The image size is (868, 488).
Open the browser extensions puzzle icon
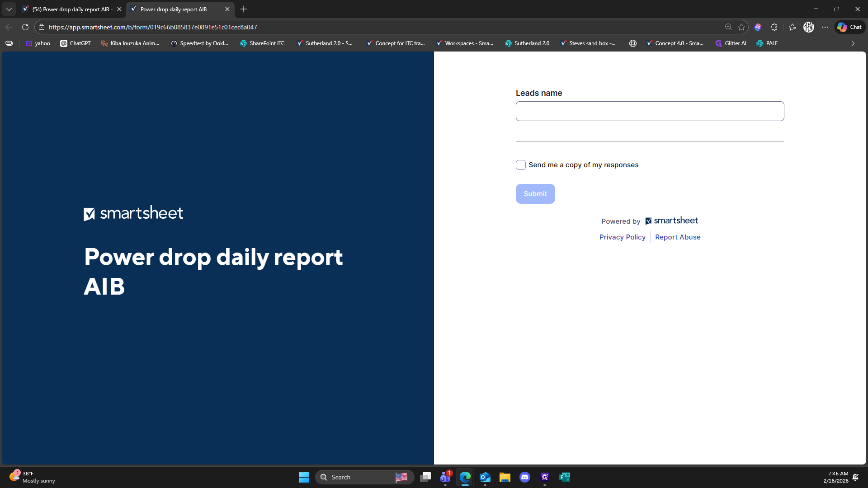[x=774, y=27]
